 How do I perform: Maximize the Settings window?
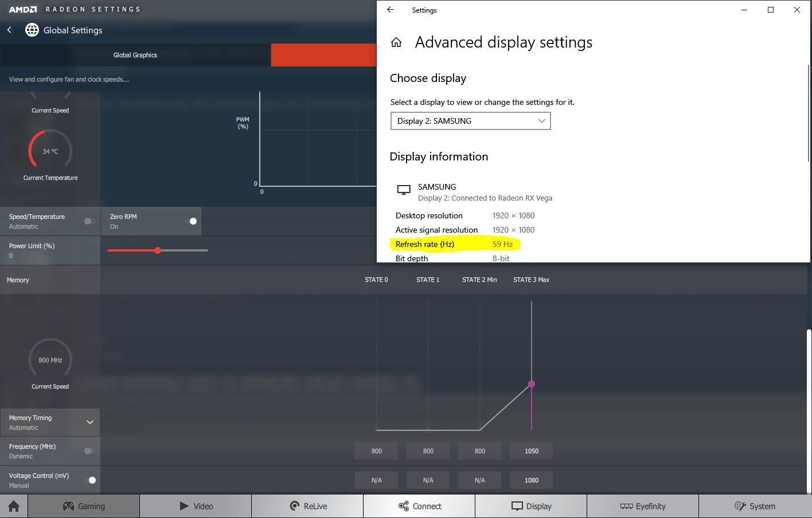tap(771, 10)
